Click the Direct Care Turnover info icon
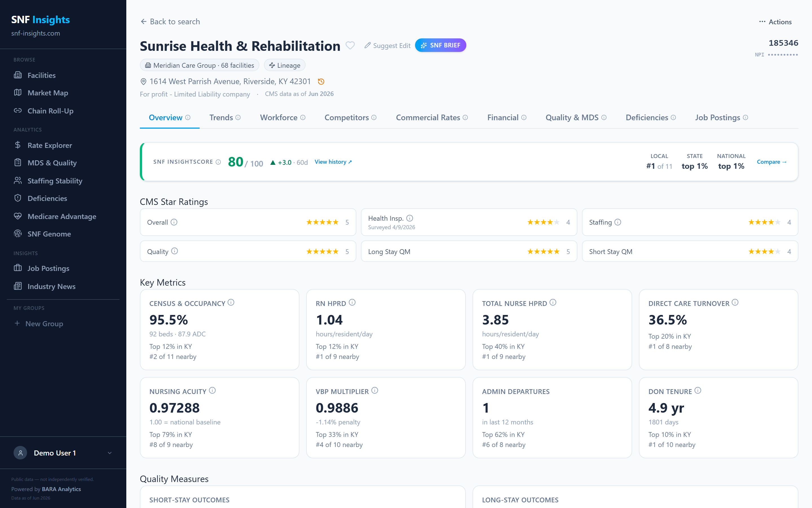This screenshot has width=812, height=508. click(735, 302)
